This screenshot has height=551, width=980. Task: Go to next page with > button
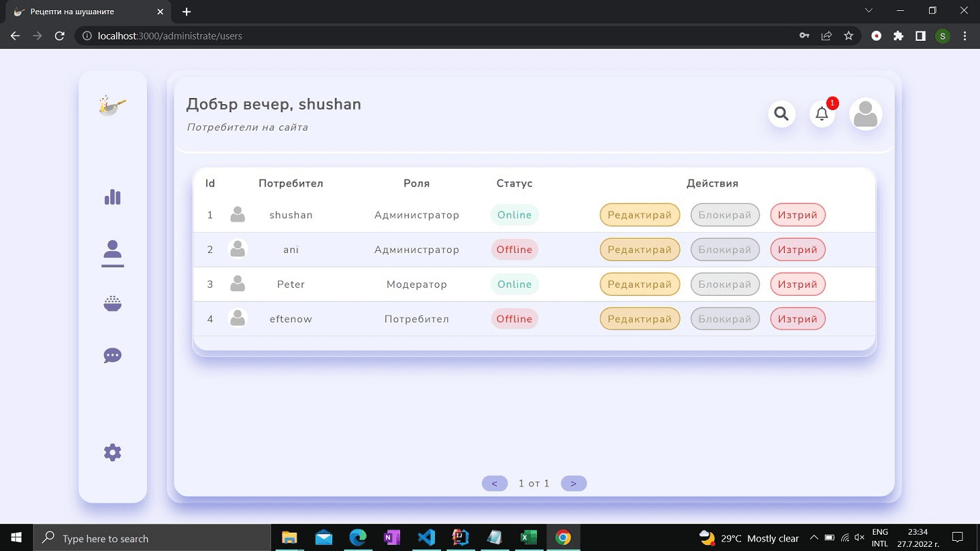tap(574, 484)
